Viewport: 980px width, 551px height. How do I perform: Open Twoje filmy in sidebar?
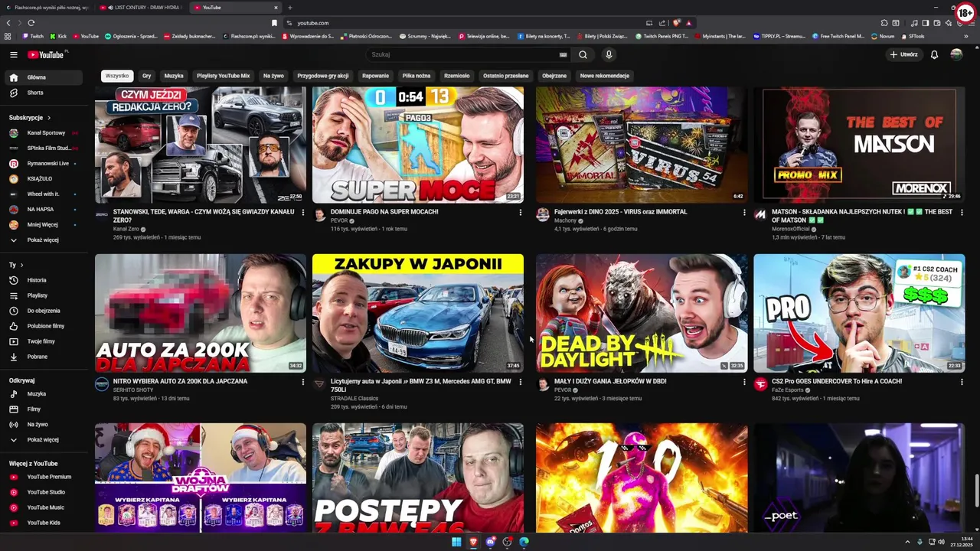(x=43, y=341)
